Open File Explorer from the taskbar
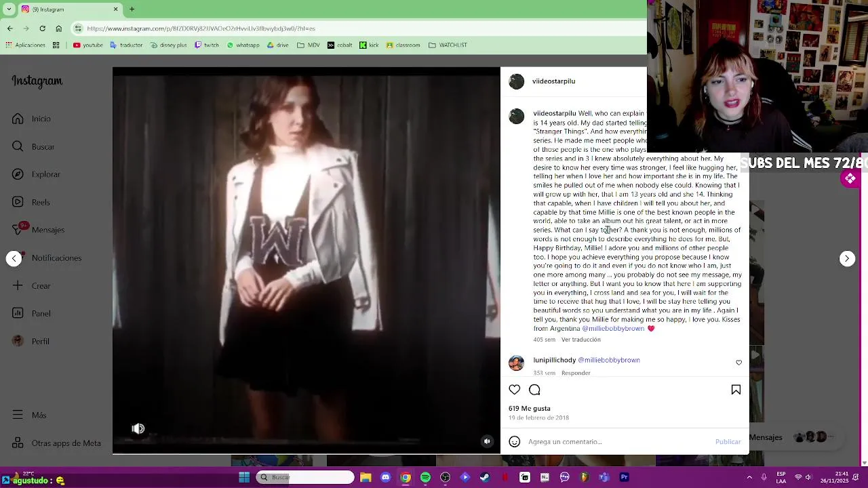The height and width of the screenshot is (488, 868). (366, 477)
